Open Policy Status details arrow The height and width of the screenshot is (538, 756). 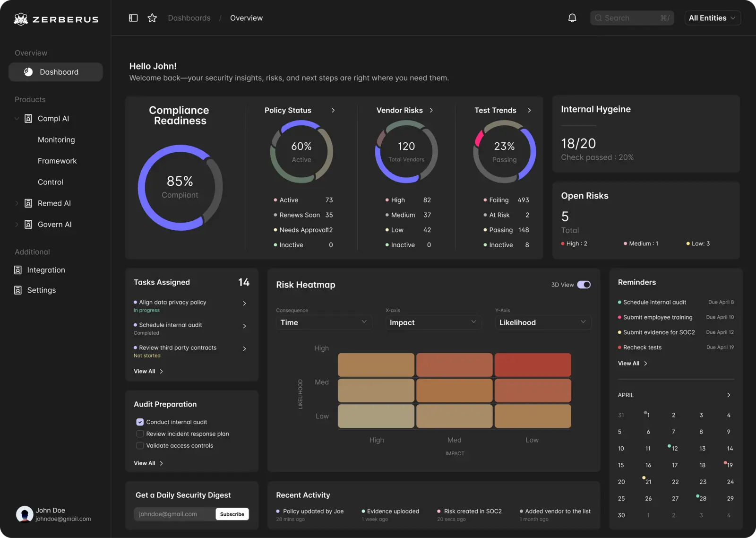pos(333,110)
